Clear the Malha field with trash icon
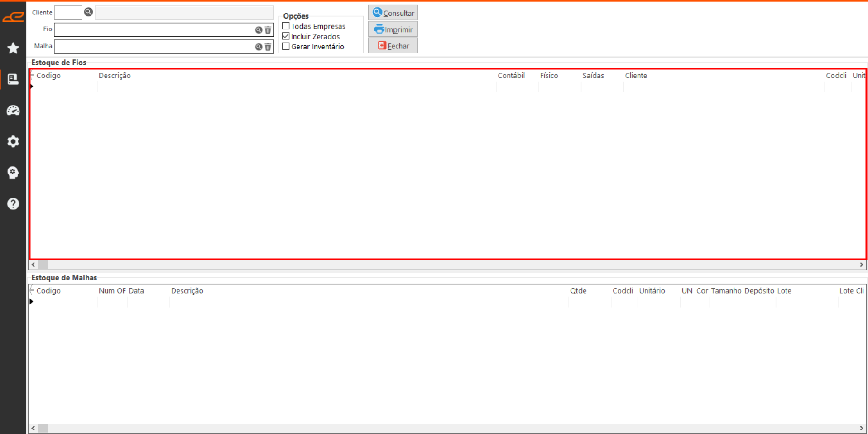 [x=268, y=47]
